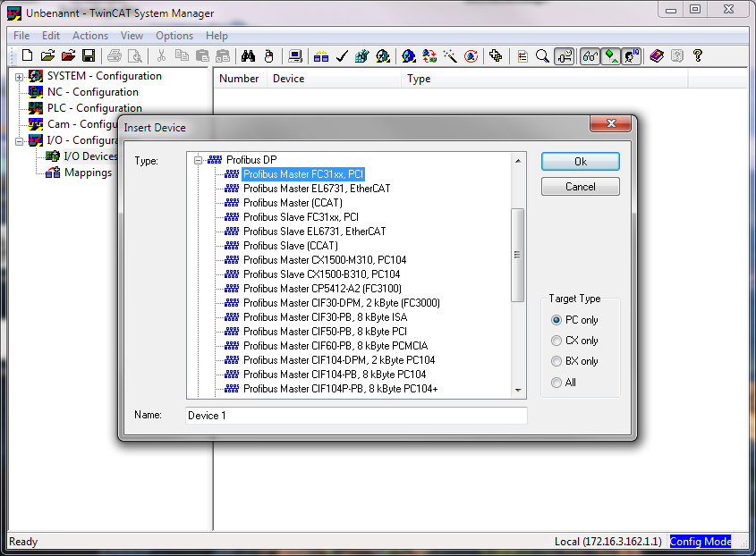Click the magnifying glass toolbar icon

tap(542, 56)
